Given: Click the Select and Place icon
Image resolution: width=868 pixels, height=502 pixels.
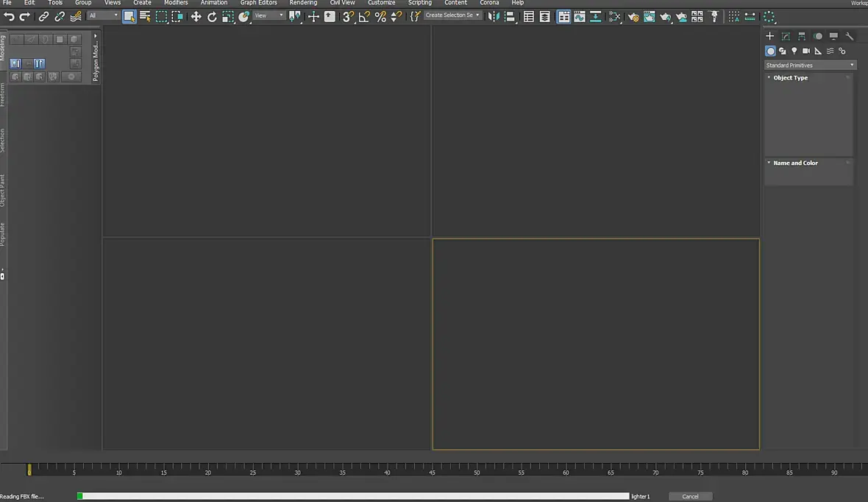Looking at the screenshot, I should tap(243, 17).
